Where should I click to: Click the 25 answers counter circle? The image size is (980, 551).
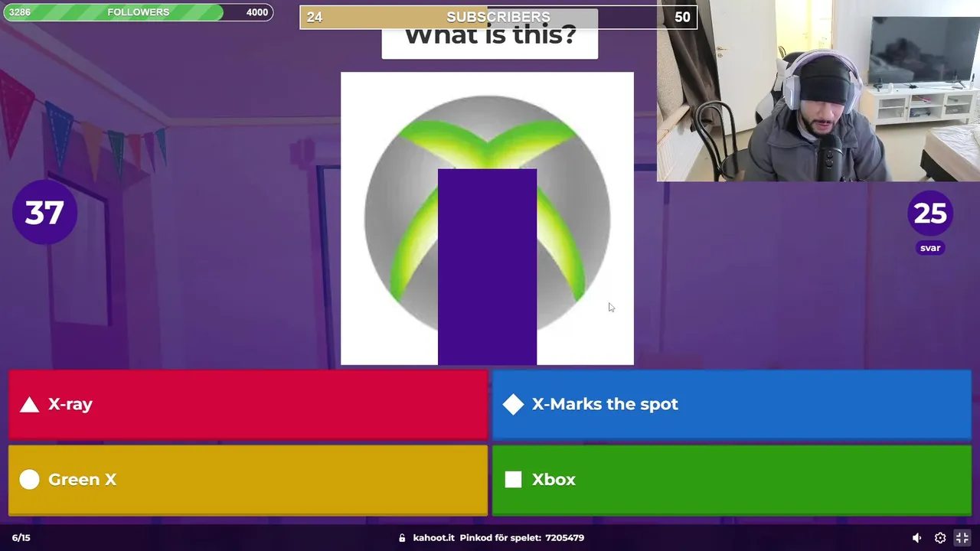click(x=930, y=214)
